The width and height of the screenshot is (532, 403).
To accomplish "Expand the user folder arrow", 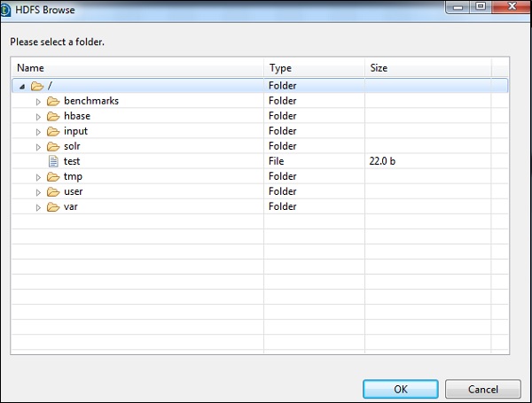I will pos(38,192).
